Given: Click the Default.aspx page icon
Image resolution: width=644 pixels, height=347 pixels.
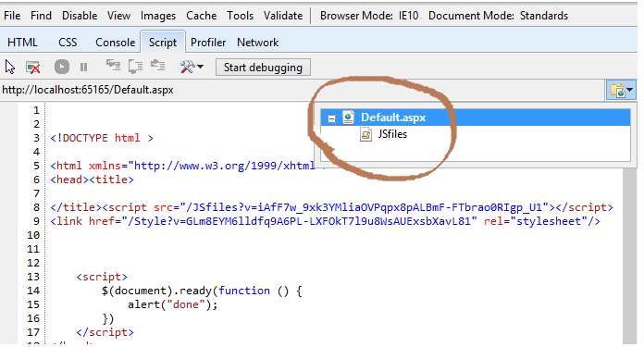Looking at the screenshot, I should (x=348, y=118).
